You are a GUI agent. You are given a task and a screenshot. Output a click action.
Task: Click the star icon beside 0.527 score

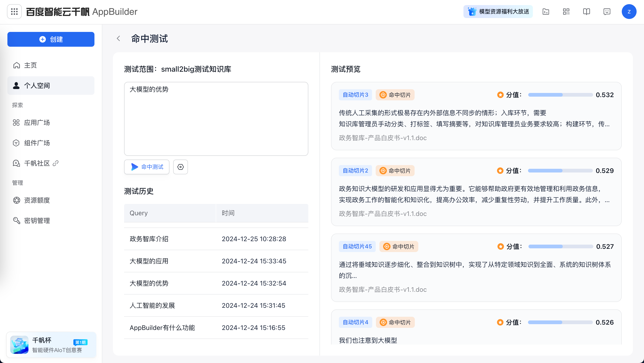coord(500,247)
